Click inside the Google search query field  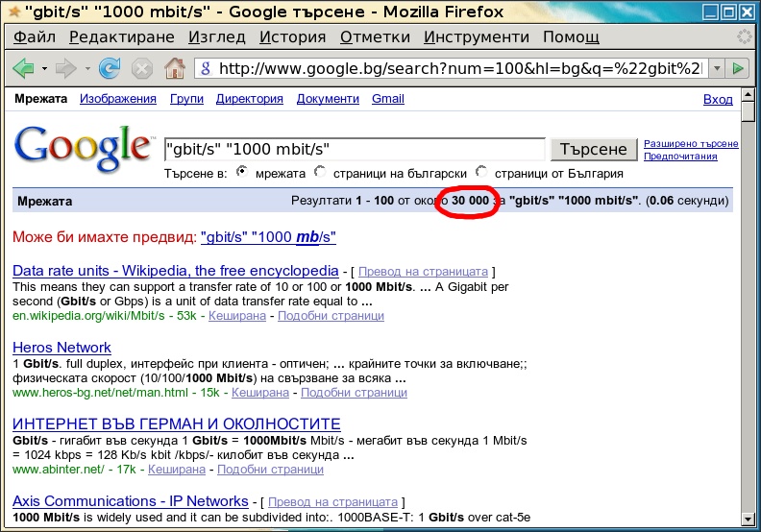pos(355,149)
